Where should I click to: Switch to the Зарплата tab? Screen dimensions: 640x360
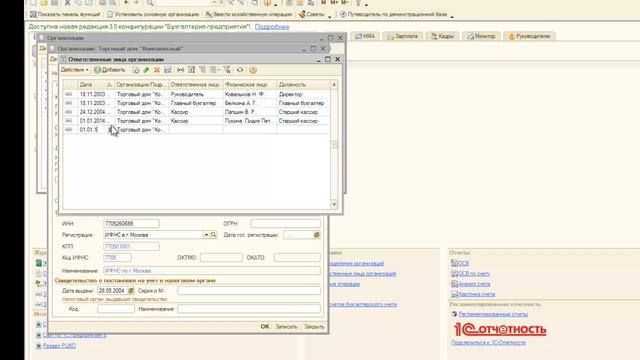[x=402, y=36]
